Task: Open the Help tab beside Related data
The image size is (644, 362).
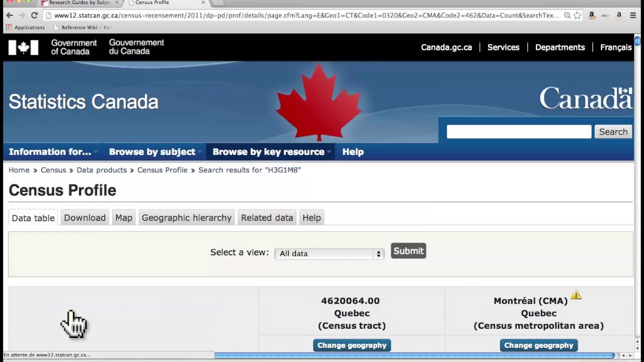Action: (x=311, y=218)
